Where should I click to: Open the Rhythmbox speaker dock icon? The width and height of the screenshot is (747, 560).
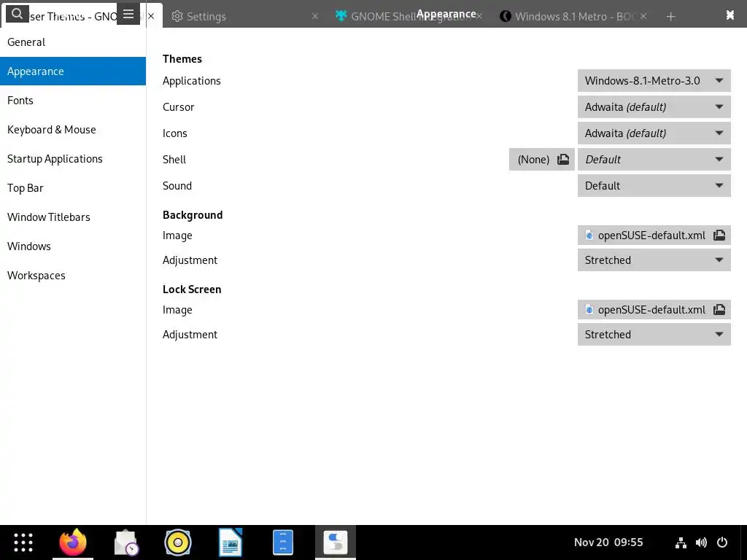pyautogui.click(x=178, y=542)
